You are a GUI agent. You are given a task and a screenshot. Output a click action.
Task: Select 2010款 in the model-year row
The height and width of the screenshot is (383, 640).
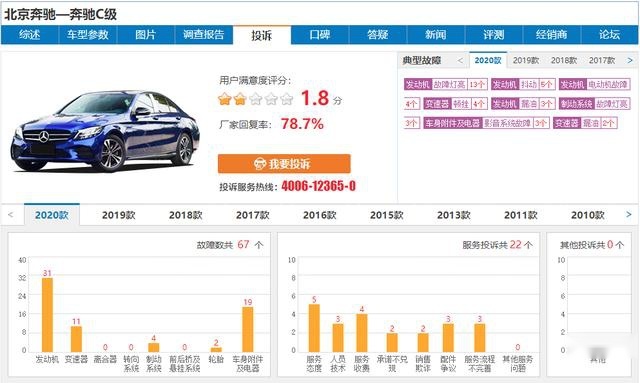coord(587,215)
